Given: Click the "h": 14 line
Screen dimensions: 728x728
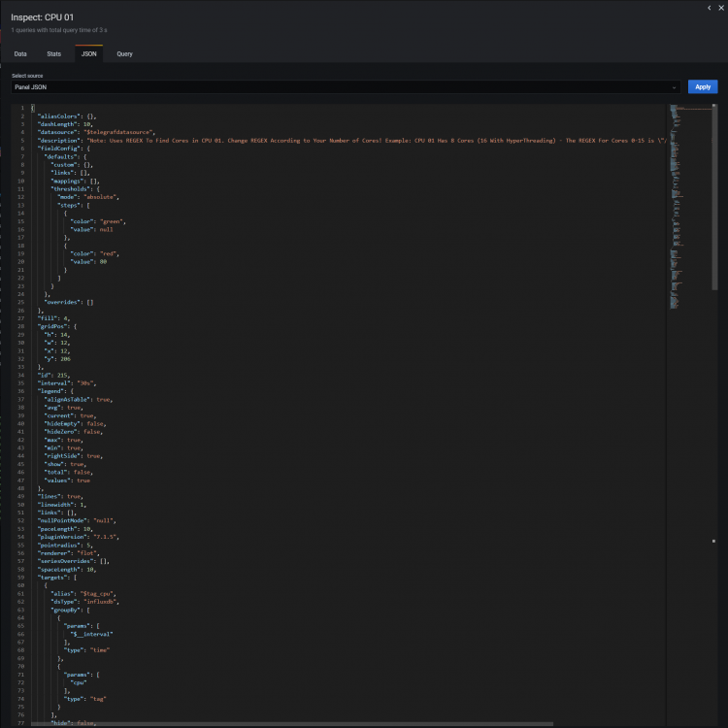Looking at the screenshot, I should click(56, 334).
